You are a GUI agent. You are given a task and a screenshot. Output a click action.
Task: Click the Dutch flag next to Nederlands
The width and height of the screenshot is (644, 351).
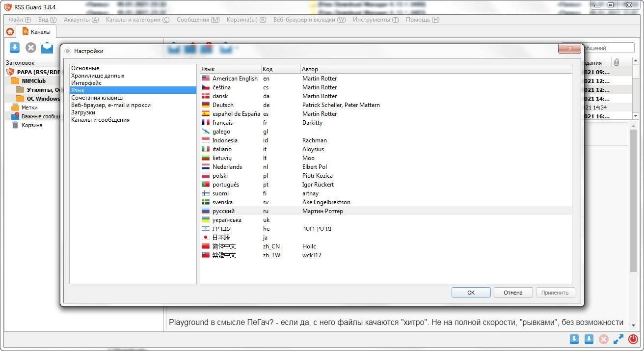(x=206, y=167)
